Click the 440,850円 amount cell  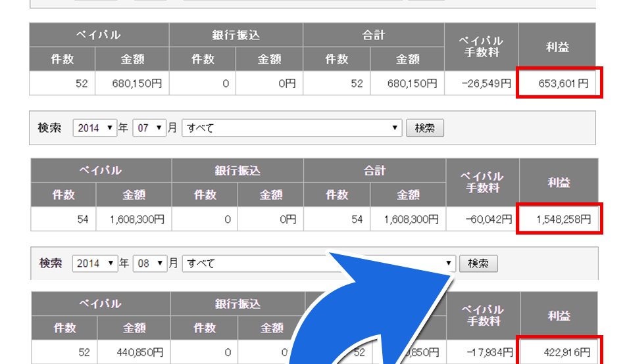pyautogui.click(x=134, y=353)
